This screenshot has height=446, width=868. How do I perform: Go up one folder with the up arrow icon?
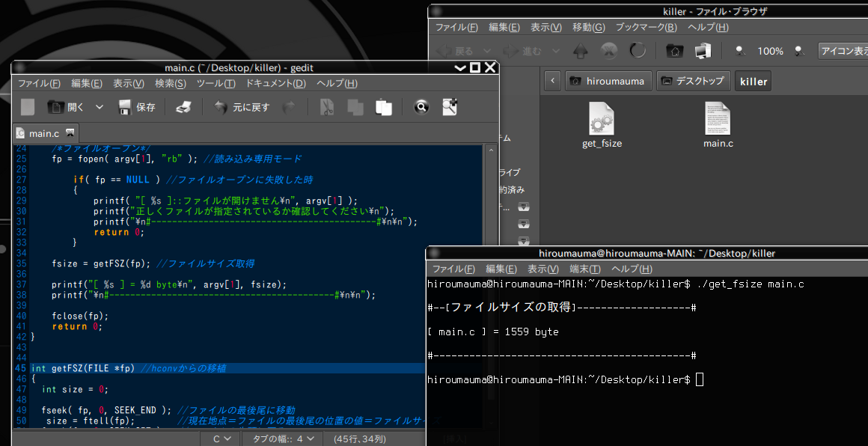580,52
